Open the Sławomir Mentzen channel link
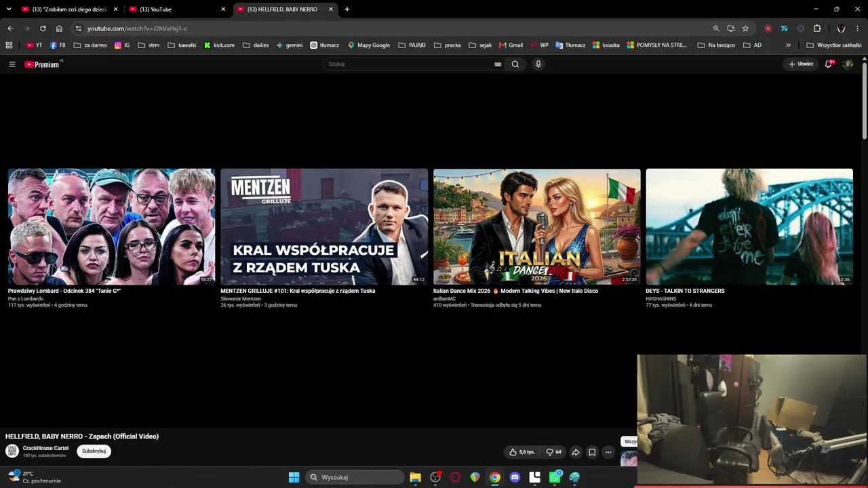The image size is (868, 488). (x=241, y=299)
